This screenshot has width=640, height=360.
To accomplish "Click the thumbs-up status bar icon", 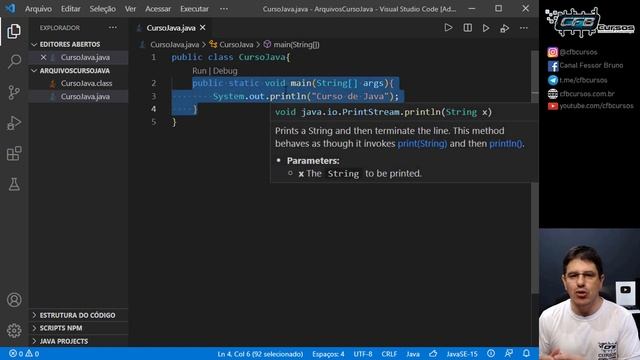I will [433, 353].
